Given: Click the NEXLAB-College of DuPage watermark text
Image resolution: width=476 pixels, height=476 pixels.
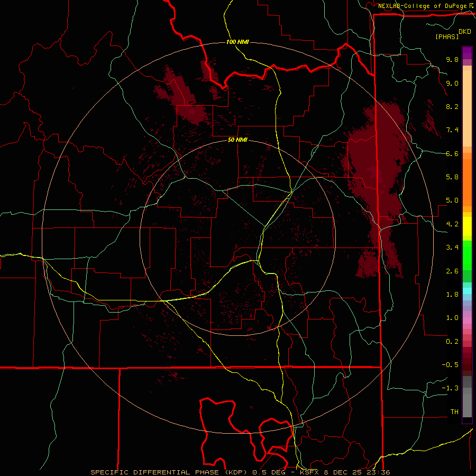Looking at the screenshot, I should point(423,6).
